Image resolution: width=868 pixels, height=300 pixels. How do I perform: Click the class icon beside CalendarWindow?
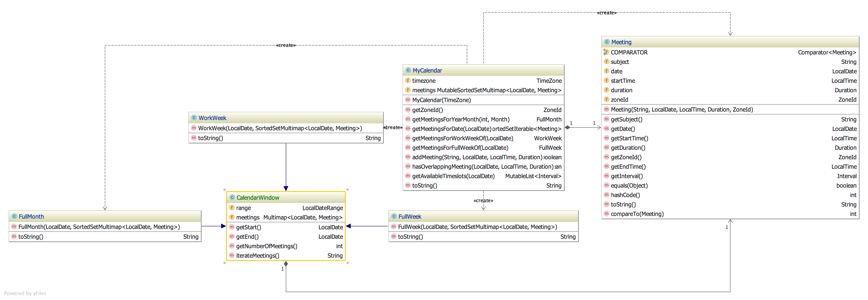click(x=232, y=197)
